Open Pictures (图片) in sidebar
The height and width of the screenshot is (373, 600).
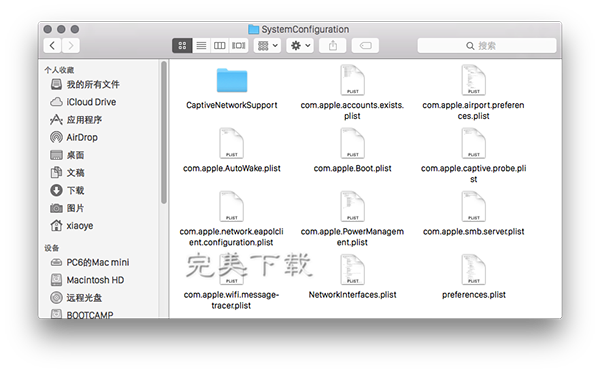[67, 208]
